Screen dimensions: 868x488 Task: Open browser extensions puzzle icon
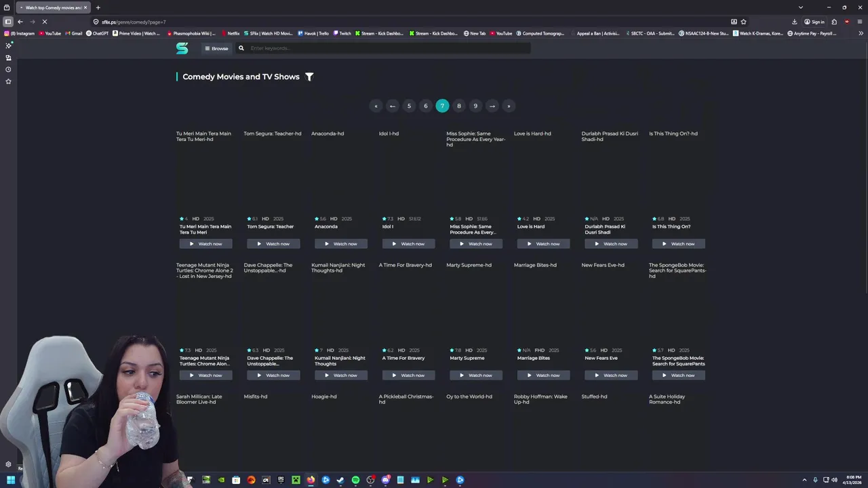pos(834,22)
